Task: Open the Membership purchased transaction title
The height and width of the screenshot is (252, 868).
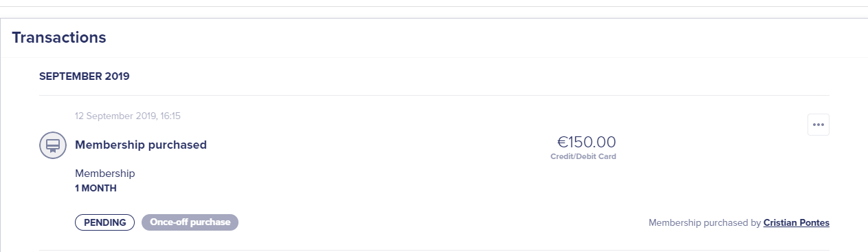Action: coord(141,145)
